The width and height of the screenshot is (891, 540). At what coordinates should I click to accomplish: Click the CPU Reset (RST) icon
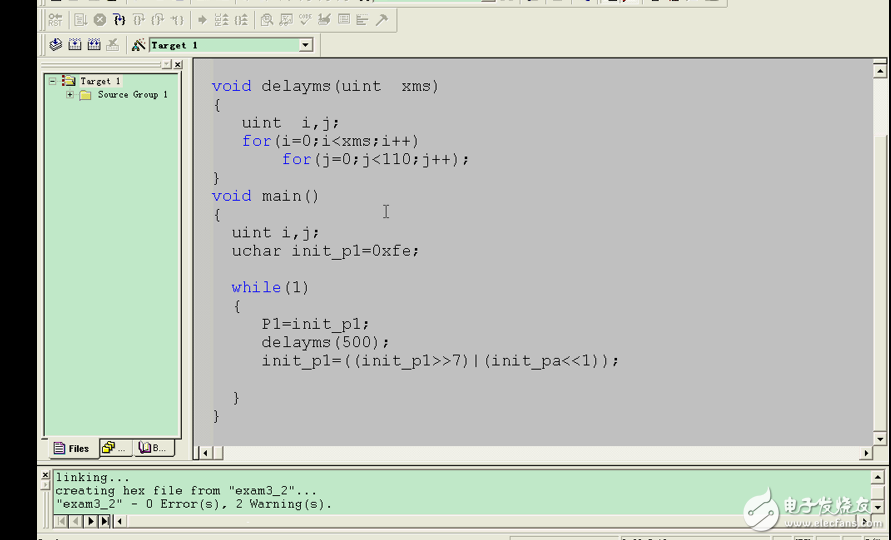click(55, 20)
